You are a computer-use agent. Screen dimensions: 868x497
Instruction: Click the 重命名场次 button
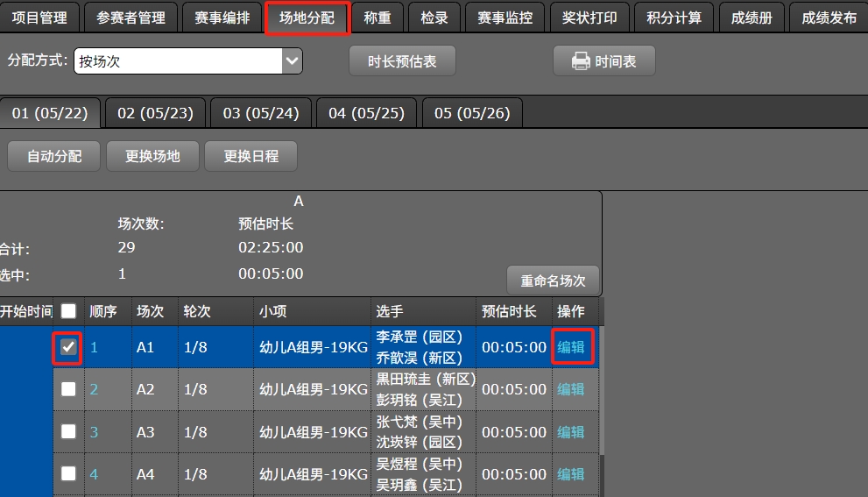(553, 280)
